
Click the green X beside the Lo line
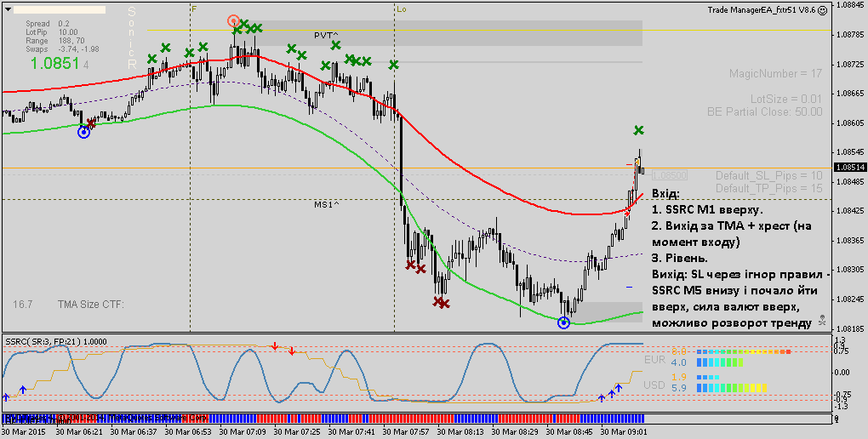[x=394, y=65]
